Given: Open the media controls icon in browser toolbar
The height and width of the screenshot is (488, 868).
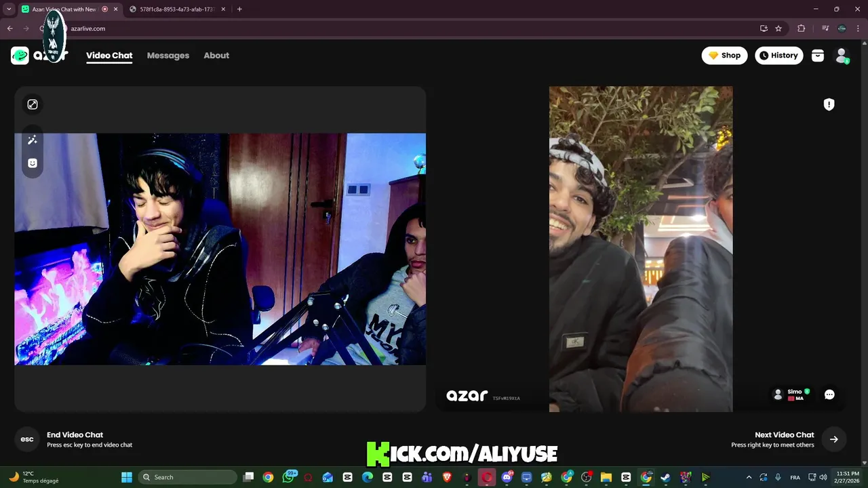Looking at the screenshot, I should pyautogui.click(x=825, y=28).
